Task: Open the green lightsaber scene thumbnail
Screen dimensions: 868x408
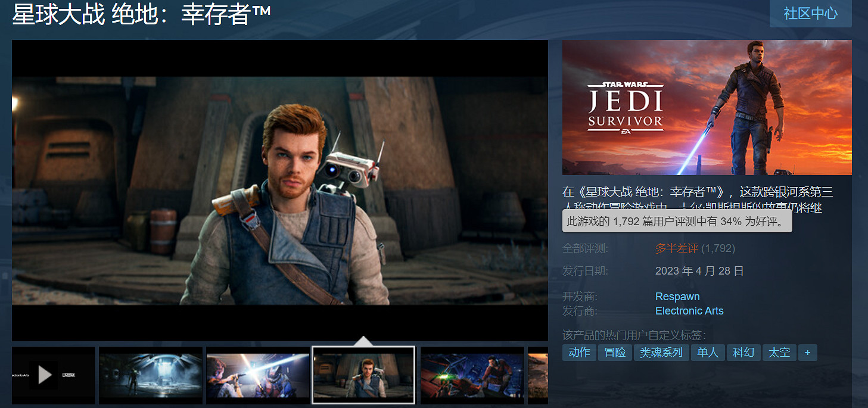Action: point(472,375)
